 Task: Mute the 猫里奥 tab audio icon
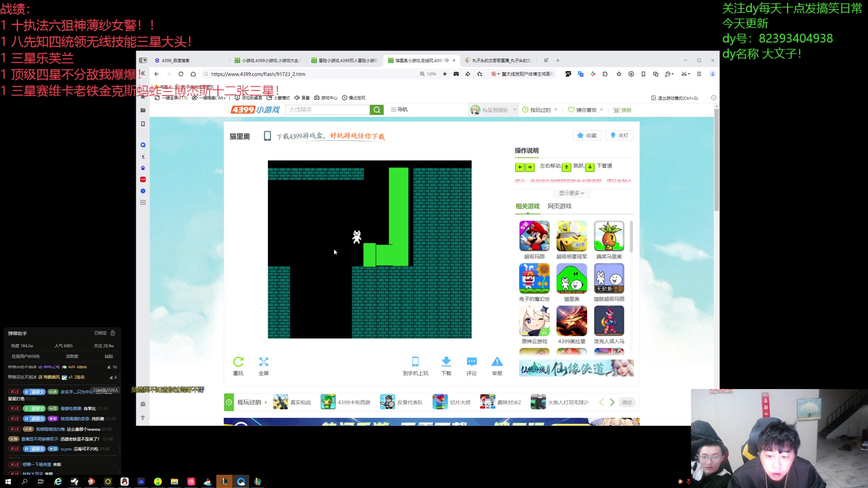click(447, 60)
